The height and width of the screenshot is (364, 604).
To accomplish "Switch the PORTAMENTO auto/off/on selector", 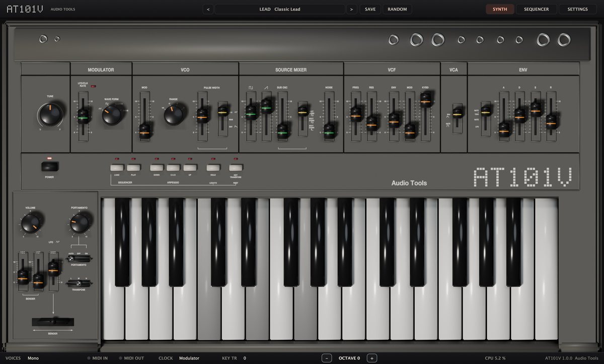I will [80, 259].
